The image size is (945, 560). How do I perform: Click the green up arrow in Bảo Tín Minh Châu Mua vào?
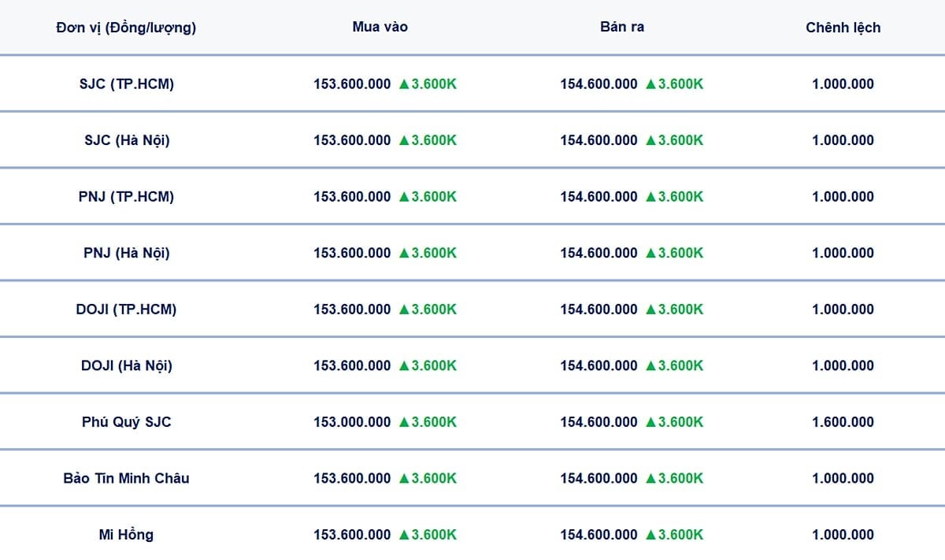[404, 479]
